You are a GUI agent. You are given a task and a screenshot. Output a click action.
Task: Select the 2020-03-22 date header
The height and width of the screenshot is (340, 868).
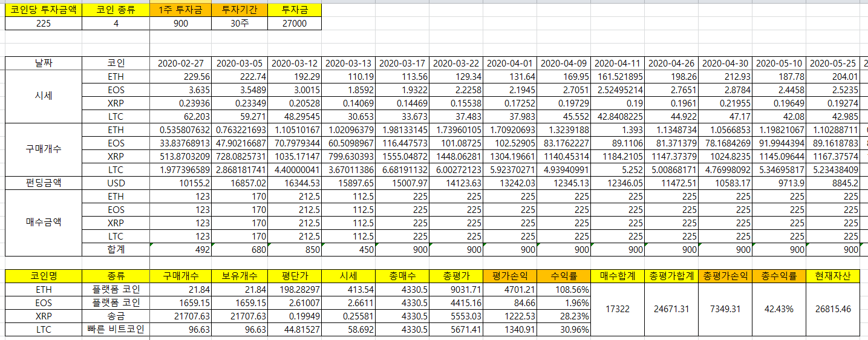[456, 63]
